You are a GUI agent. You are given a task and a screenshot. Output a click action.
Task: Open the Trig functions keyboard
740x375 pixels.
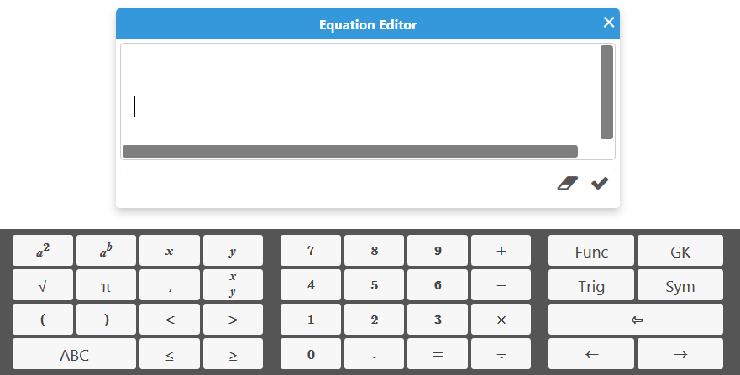(x=591, y=285)
